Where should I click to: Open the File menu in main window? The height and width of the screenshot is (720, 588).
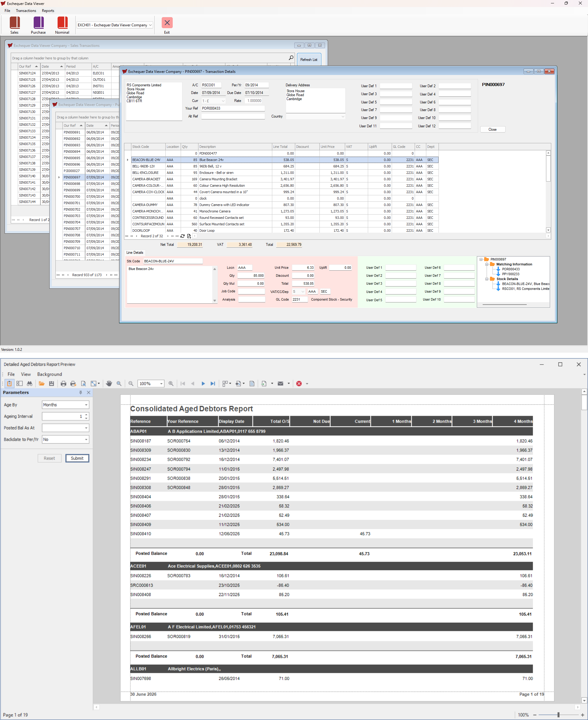point(7,10)
